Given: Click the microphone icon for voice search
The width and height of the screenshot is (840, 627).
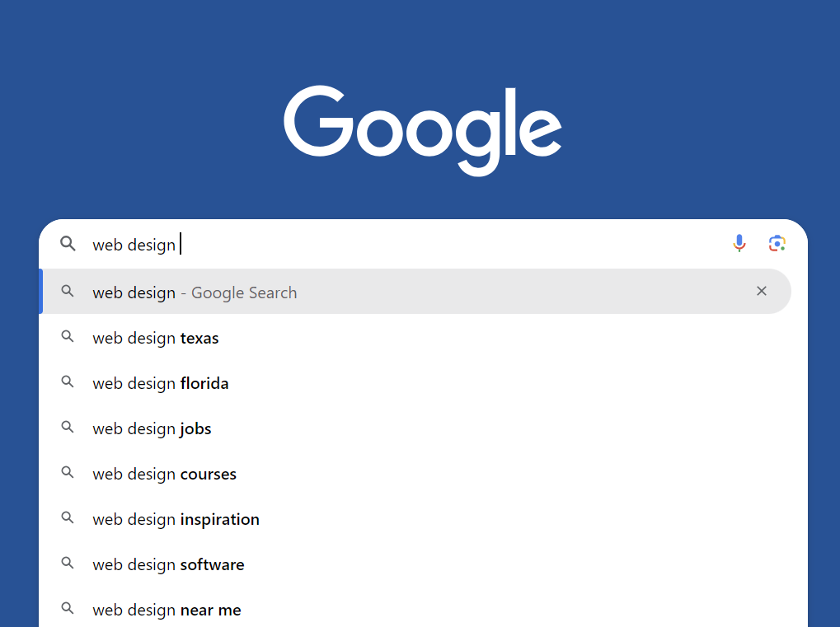Looking at the screenshot, I should pos(739,243).
